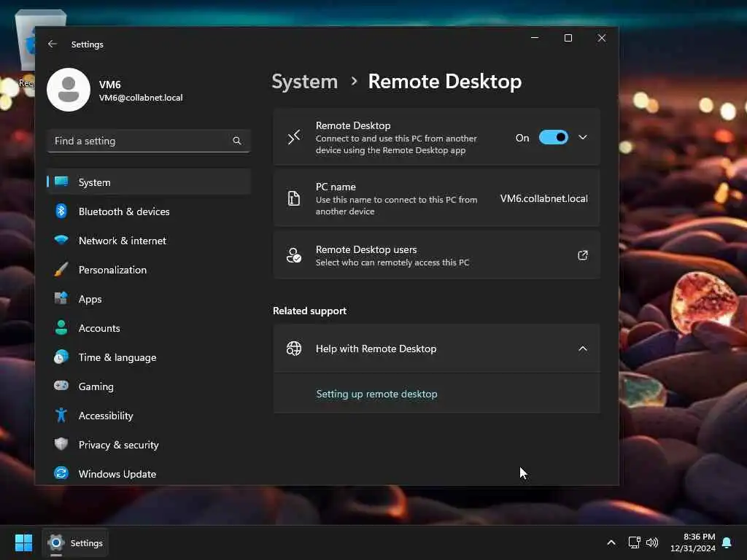This screenshot has height=560, width=747.
Task: Click the Help with Remote Desktop header
Action: (436, 349)
